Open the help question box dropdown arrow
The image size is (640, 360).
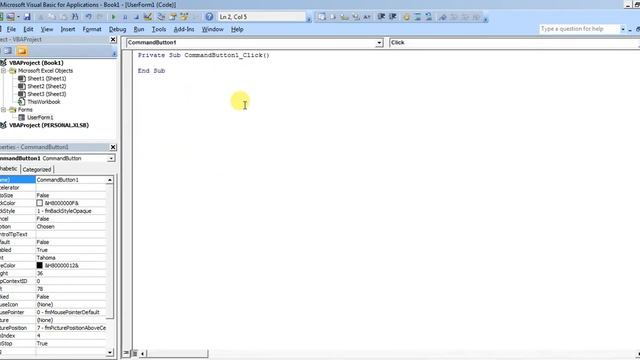point(623,29)
